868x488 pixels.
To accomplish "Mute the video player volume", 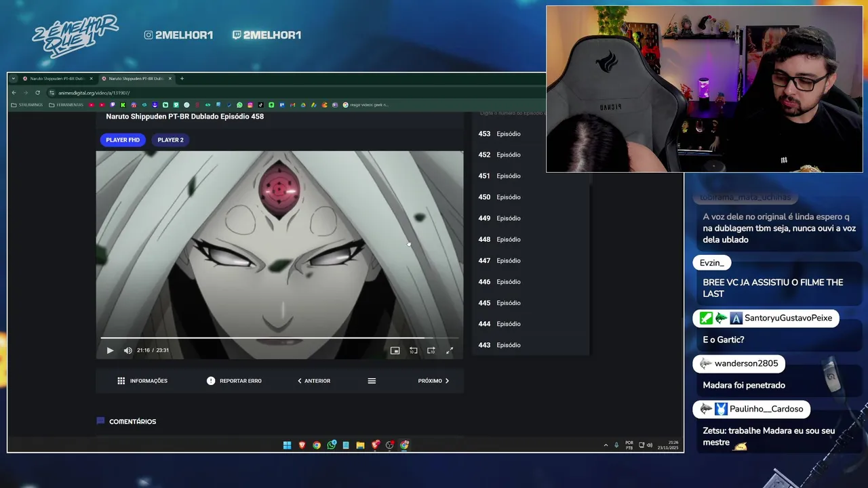I will (x=127, y=350).
